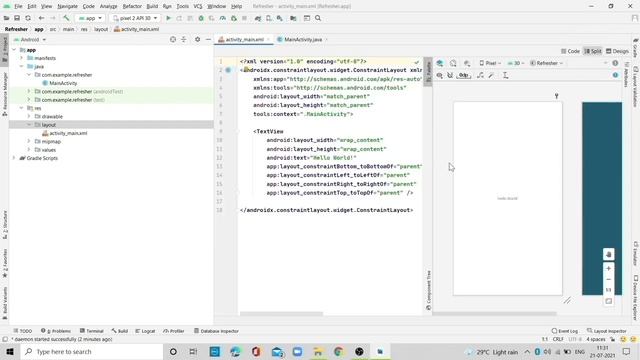Open the Database Inspector tool window
This screenshot has height=360, width=640.
point(216,331)
